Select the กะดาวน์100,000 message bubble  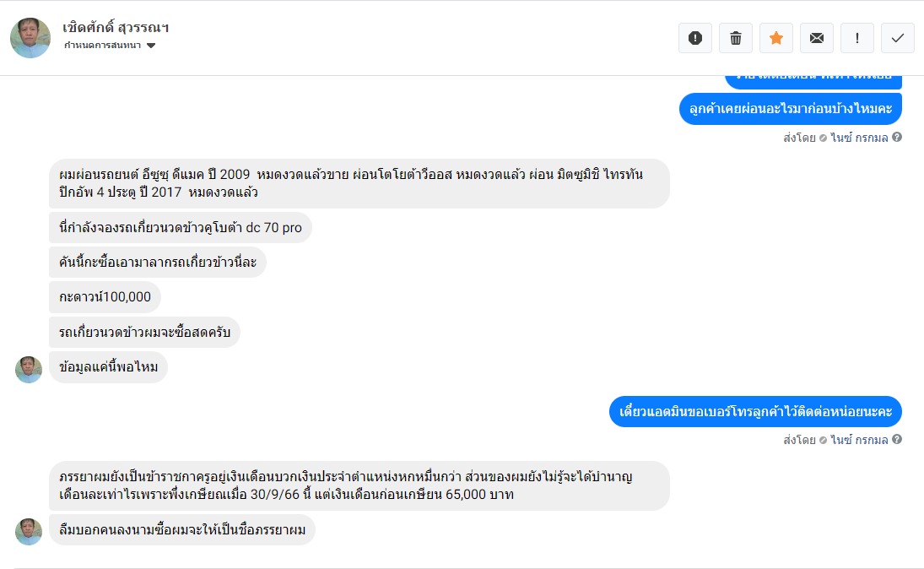[x=105, y=297]
